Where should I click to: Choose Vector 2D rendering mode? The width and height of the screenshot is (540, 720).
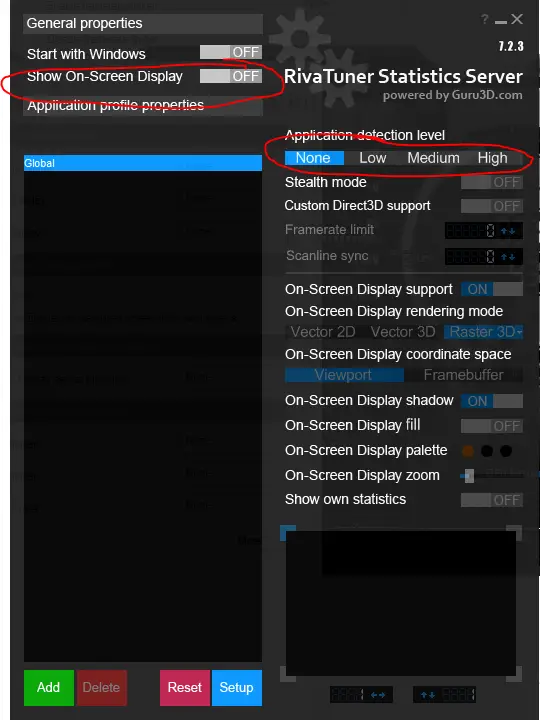tap(323, 332)
